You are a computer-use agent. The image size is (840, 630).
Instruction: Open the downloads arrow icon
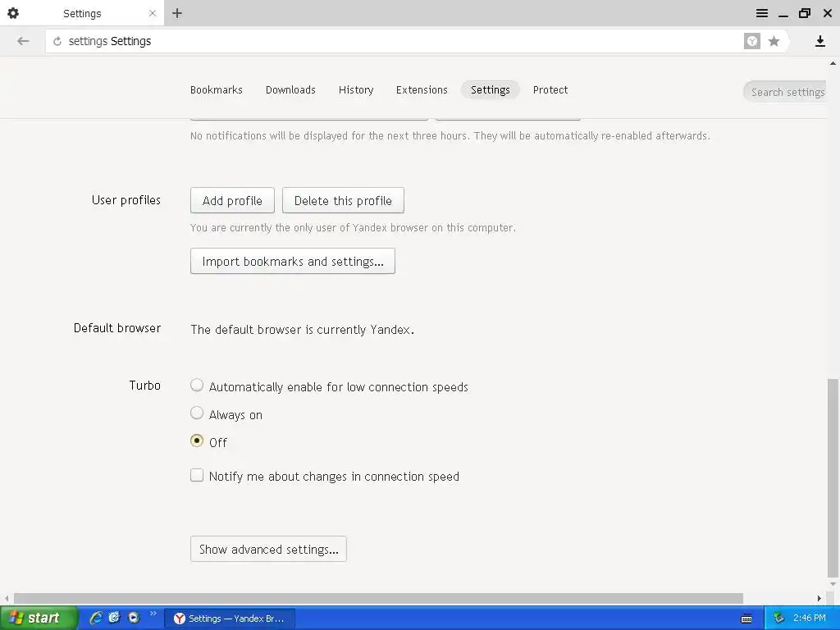click(x=819, y=41)
